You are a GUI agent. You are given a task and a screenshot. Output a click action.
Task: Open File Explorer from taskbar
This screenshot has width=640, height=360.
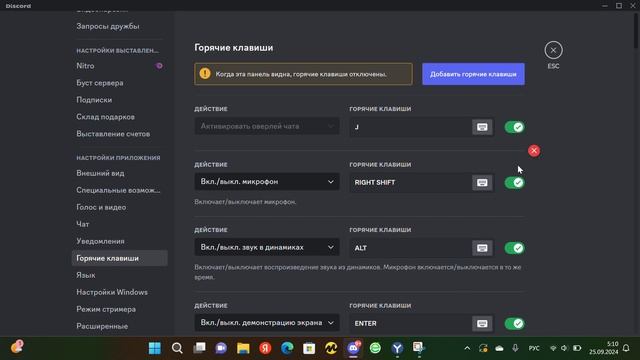[x=243, y=348]
